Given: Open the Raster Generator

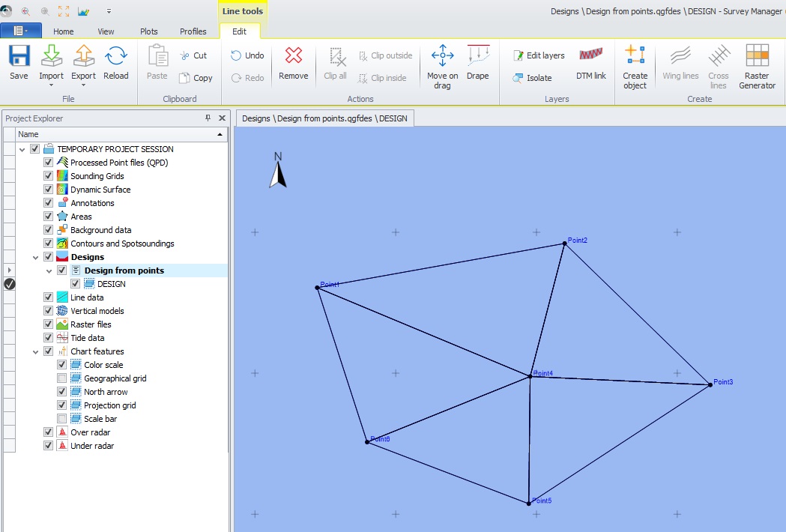Looking at the screenshot, I should click(x=757, y=57).
